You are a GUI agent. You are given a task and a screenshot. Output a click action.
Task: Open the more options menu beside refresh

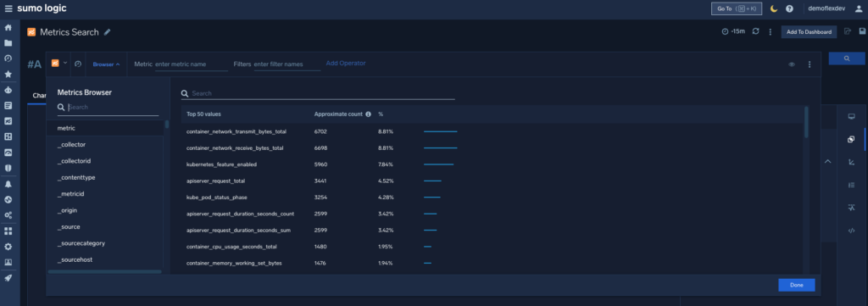click(x=770, y=31)
